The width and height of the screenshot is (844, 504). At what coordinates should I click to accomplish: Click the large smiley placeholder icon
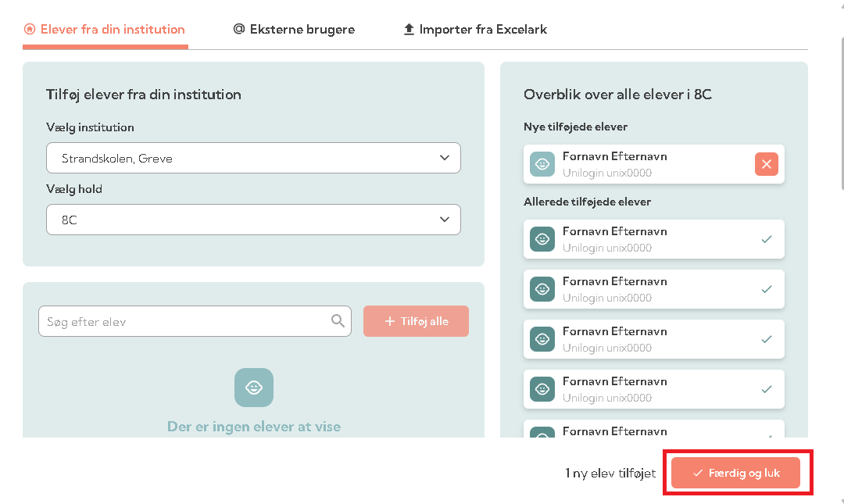click(253, 388)
